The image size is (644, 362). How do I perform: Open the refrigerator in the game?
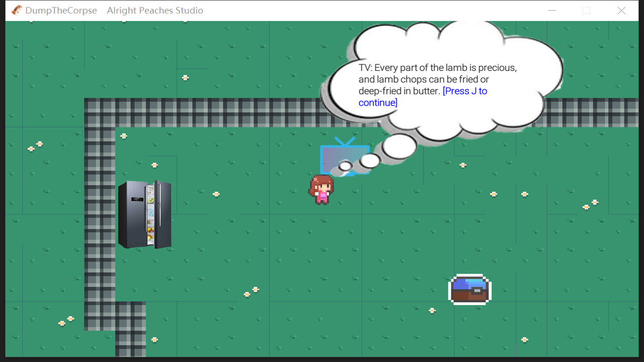[x=143, y=214]
